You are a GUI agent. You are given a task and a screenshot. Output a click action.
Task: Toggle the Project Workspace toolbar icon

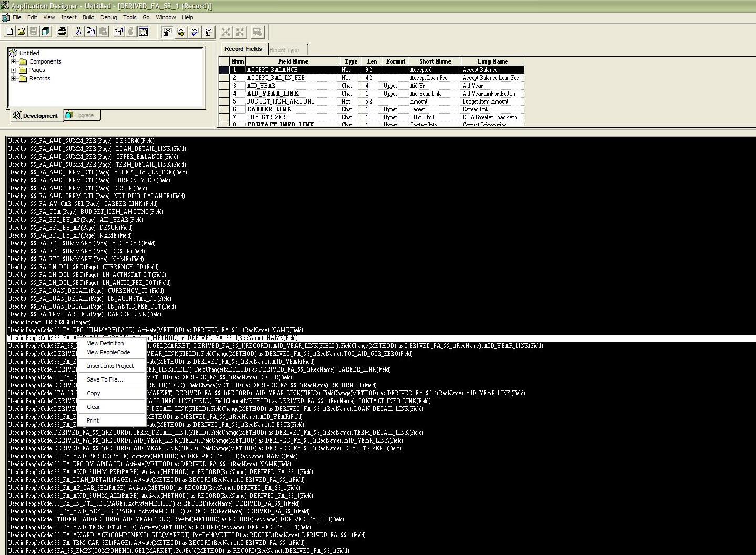(143, 32)
